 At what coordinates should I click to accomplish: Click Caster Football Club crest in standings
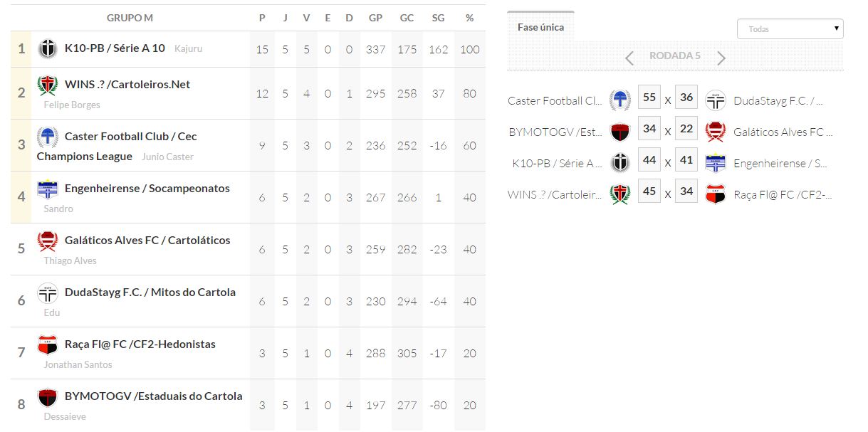coord(48,137)
